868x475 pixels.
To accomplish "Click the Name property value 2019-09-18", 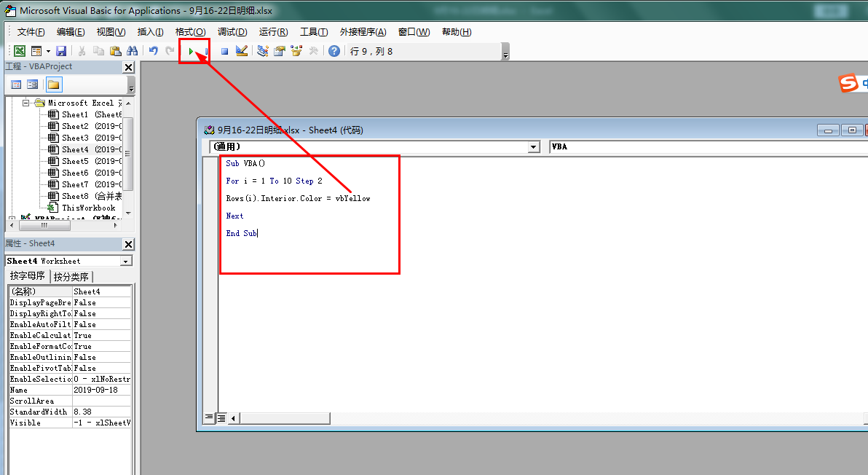I will tap(102, 390).
